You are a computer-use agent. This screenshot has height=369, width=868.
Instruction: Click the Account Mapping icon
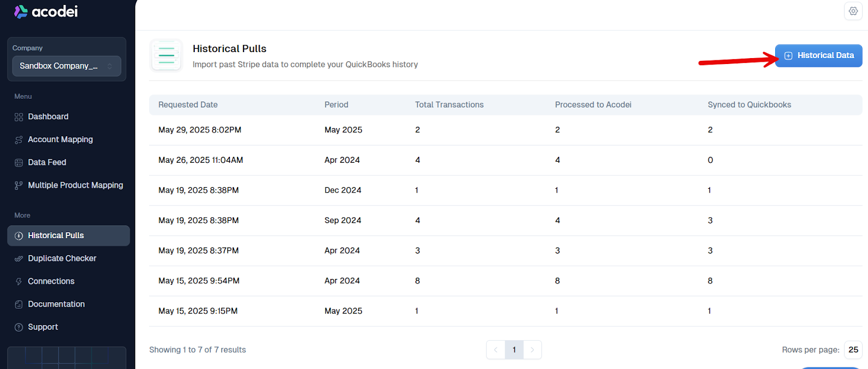pyautogui.click(x=19, y=140)
